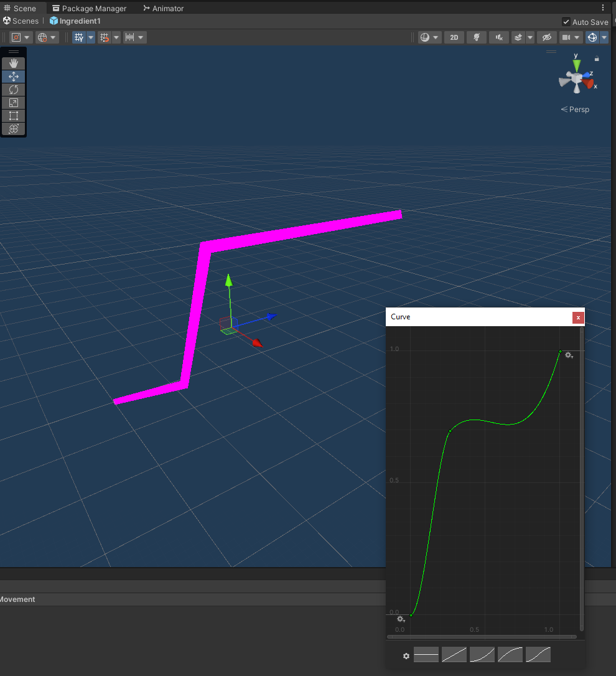The image size is (616, 676).
Task: Toggle scene visibility with the crossed-eye icon
Action: point(547,37)
